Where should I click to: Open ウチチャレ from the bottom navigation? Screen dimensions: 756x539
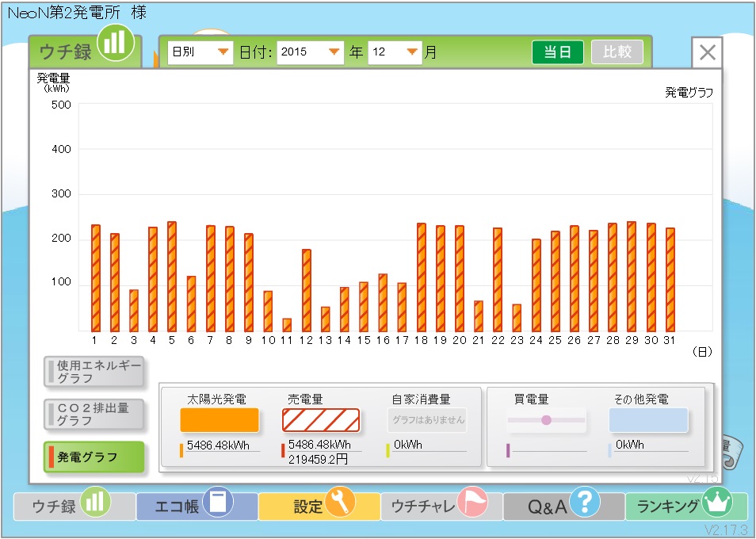[x=441, y=506]
